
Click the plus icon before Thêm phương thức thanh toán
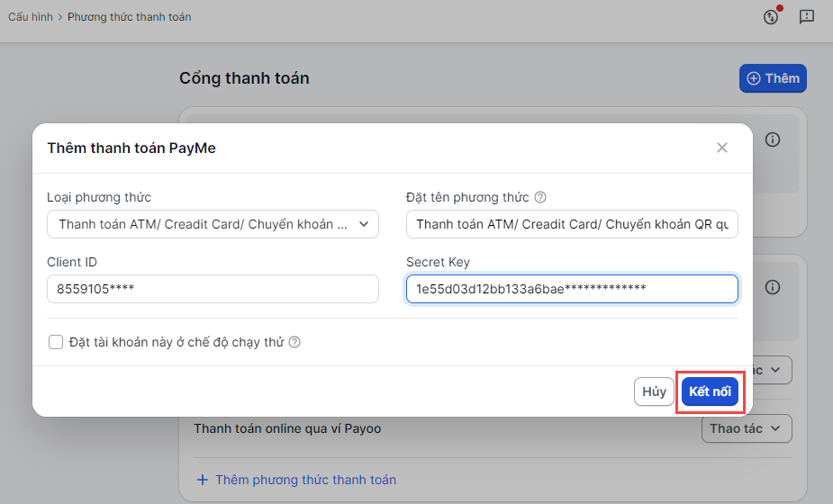tap(203, 480)
